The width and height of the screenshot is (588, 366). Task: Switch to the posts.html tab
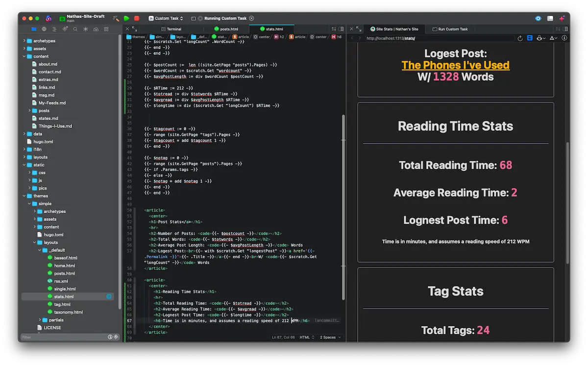tap(226, 29)
